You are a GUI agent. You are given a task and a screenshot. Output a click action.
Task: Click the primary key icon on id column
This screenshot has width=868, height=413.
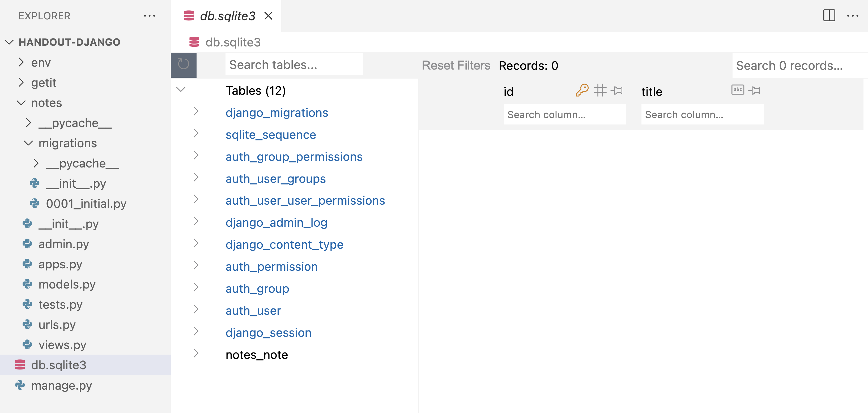pos(582,90)
